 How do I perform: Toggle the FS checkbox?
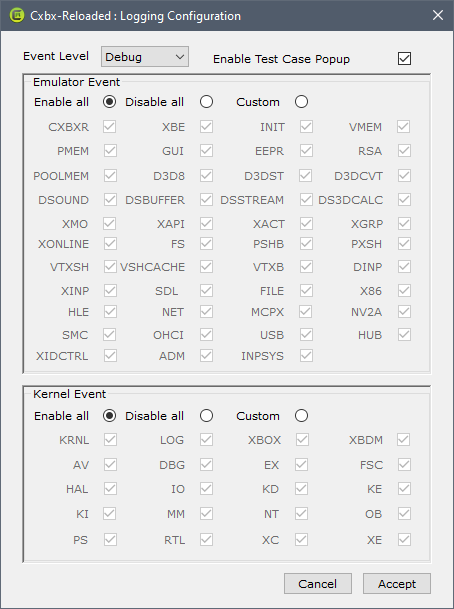pos(206,244)
